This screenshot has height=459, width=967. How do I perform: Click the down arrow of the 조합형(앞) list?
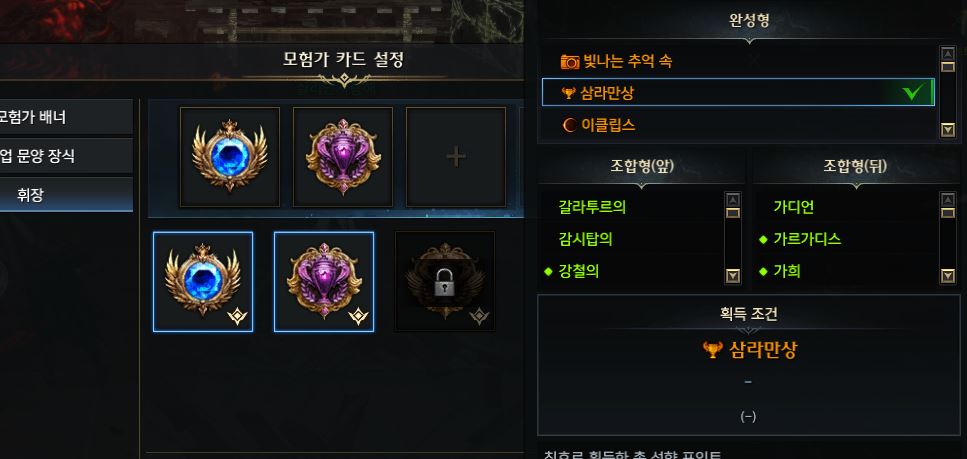pos(733,276)
